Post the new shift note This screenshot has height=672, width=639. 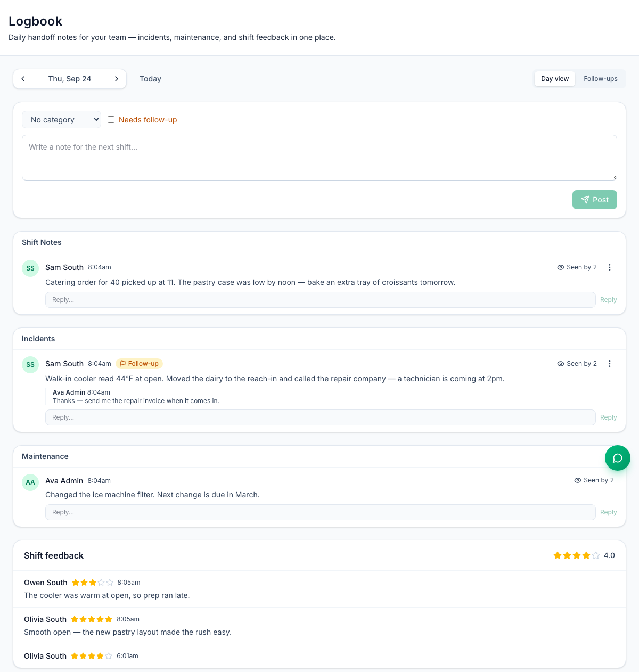pos(595,200)
